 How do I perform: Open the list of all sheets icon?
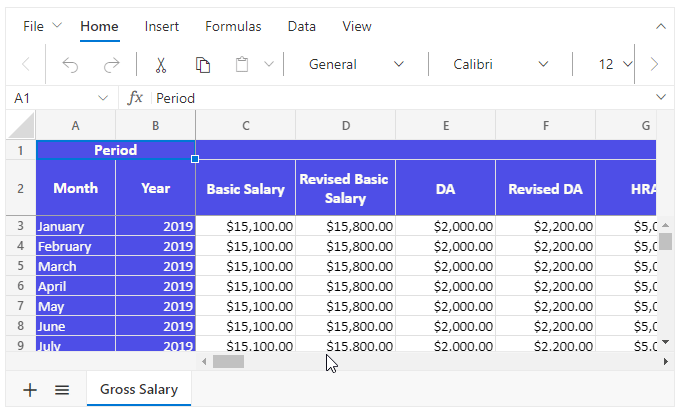click(x=62, y=390)
